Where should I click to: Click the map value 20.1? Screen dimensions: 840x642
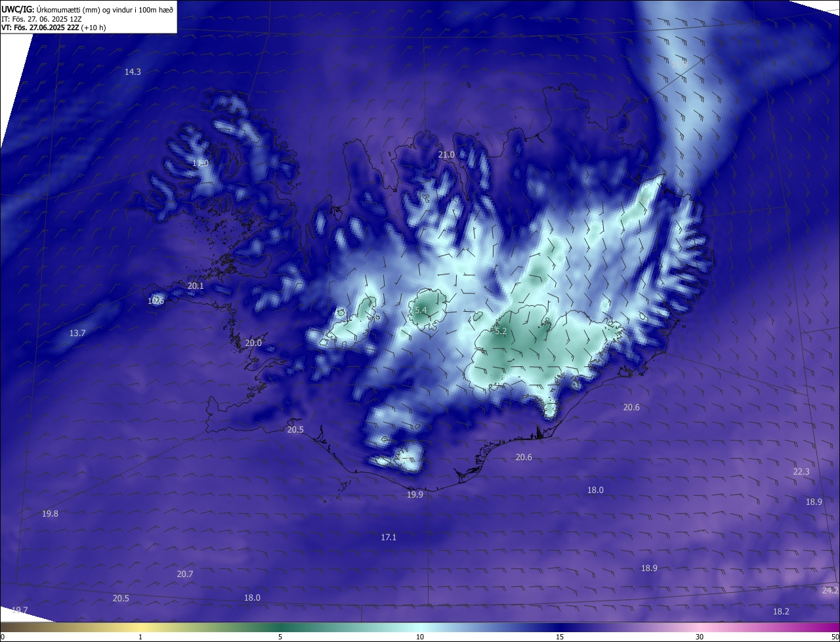pos(196,286)
